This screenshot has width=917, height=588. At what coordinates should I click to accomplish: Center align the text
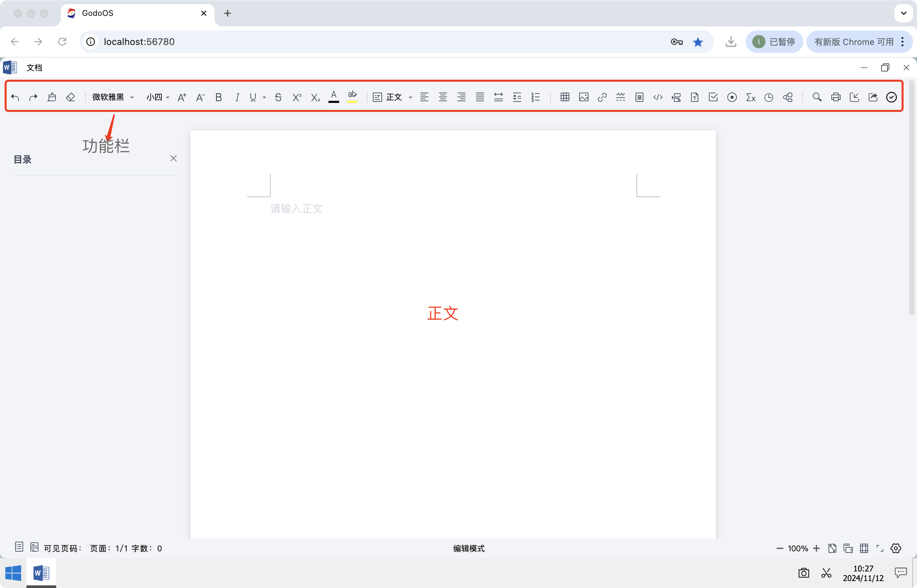tap(443, 97)
